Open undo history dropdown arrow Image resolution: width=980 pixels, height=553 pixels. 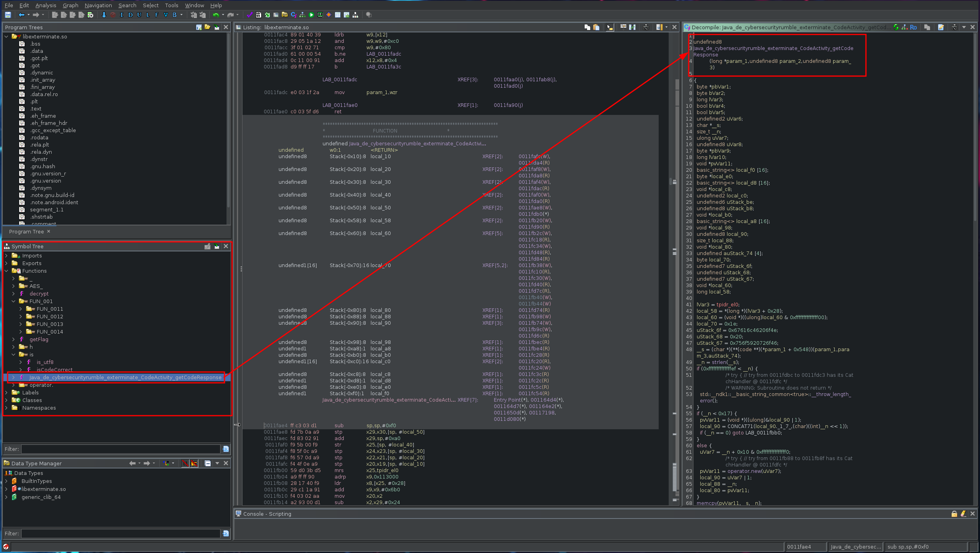click(x=223, y=15)
